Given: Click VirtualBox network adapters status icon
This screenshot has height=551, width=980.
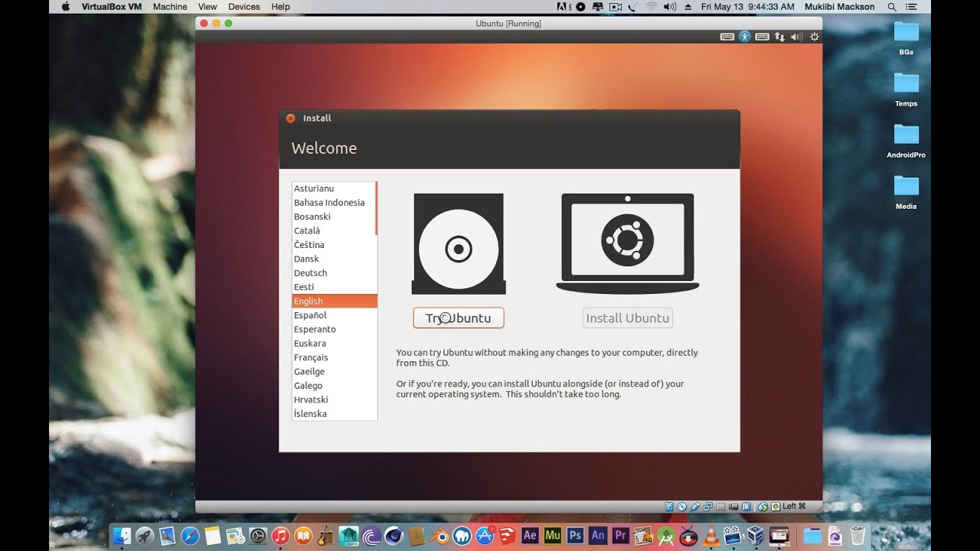Looking at the screenshot, I should coord(707,507).
